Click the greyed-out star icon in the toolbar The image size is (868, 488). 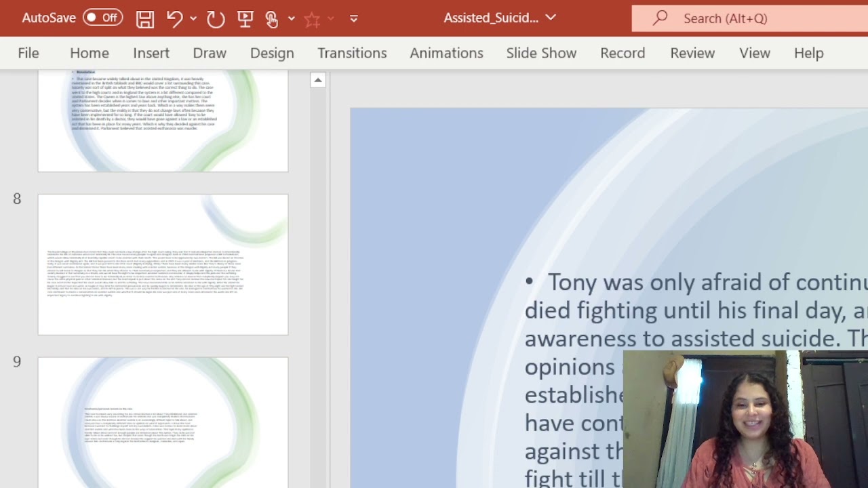pos(312,18)
